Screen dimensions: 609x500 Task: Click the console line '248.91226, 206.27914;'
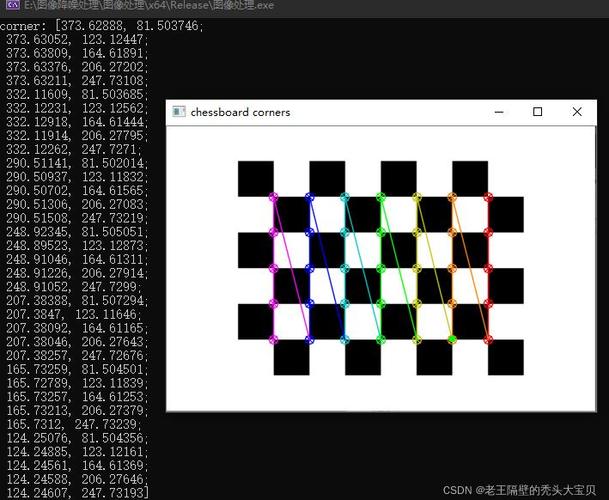click(x=77, y=273)
